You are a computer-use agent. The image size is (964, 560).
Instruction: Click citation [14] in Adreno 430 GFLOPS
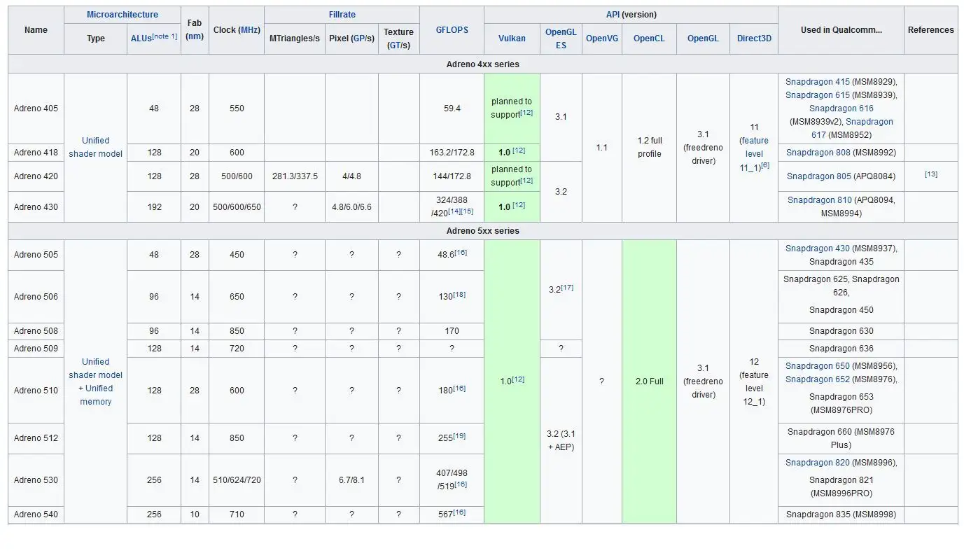[x=455, y=211]
